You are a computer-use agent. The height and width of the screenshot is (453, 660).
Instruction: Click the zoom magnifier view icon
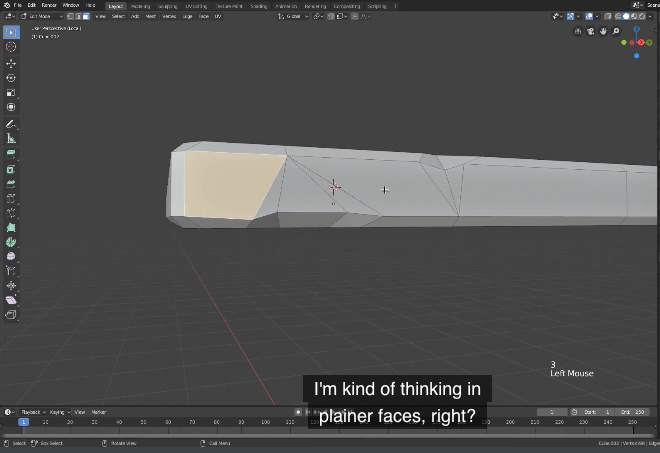coord(616,31)
